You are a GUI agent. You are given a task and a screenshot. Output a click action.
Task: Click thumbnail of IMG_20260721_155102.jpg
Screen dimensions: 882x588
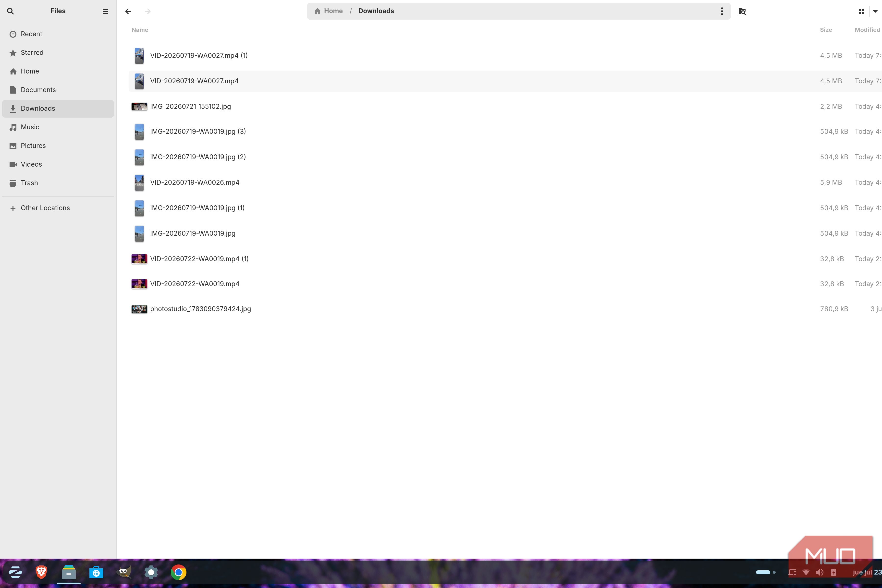point(139,107)
